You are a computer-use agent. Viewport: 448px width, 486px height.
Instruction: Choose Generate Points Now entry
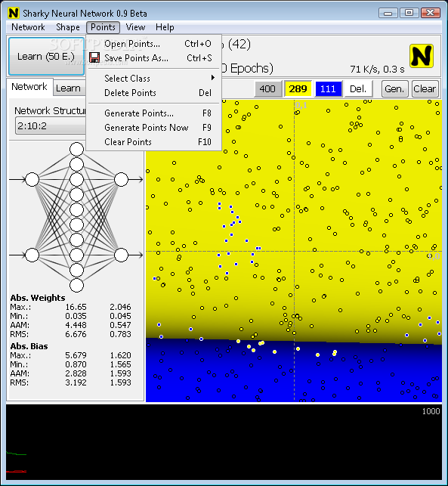click(x=153, y=128)
